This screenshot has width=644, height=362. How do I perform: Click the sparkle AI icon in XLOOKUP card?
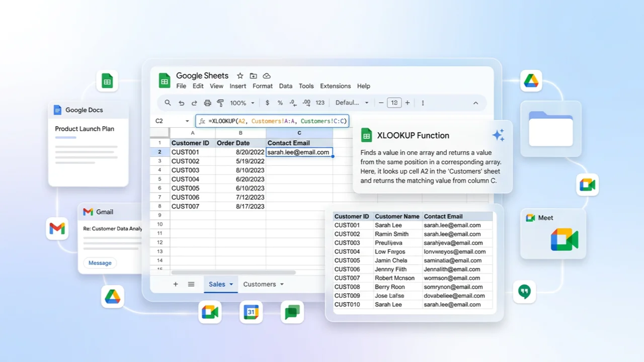498,135
